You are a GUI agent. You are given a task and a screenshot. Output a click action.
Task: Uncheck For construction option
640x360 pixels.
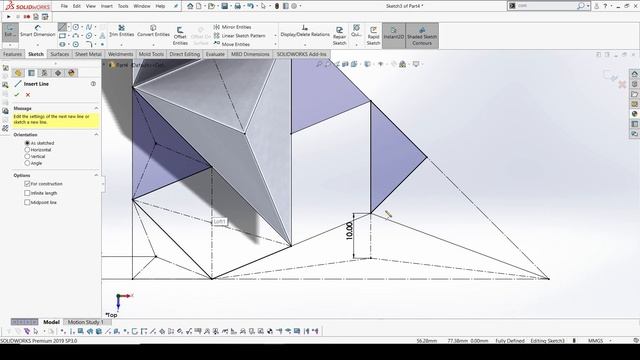pos(27,184)
